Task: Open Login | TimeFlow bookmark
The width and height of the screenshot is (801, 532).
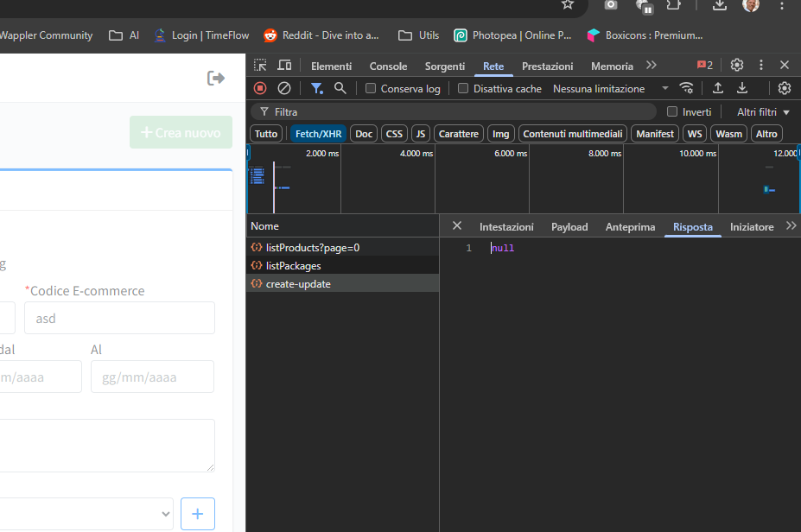Action: (201, 35)
